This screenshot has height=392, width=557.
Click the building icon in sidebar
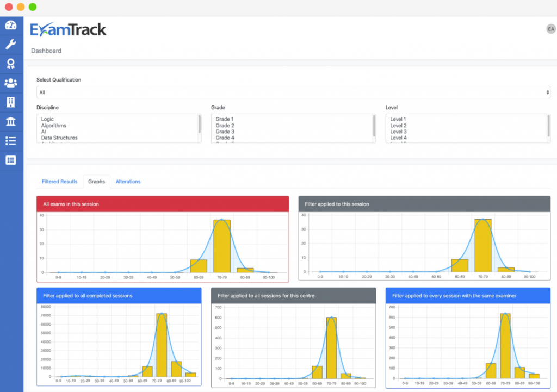pos(11,102)
